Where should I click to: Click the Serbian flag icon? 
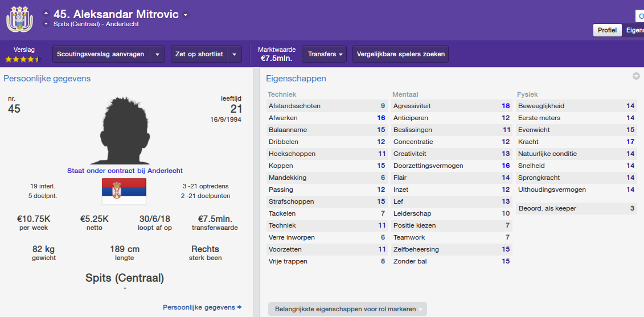(x=124, y=191)
